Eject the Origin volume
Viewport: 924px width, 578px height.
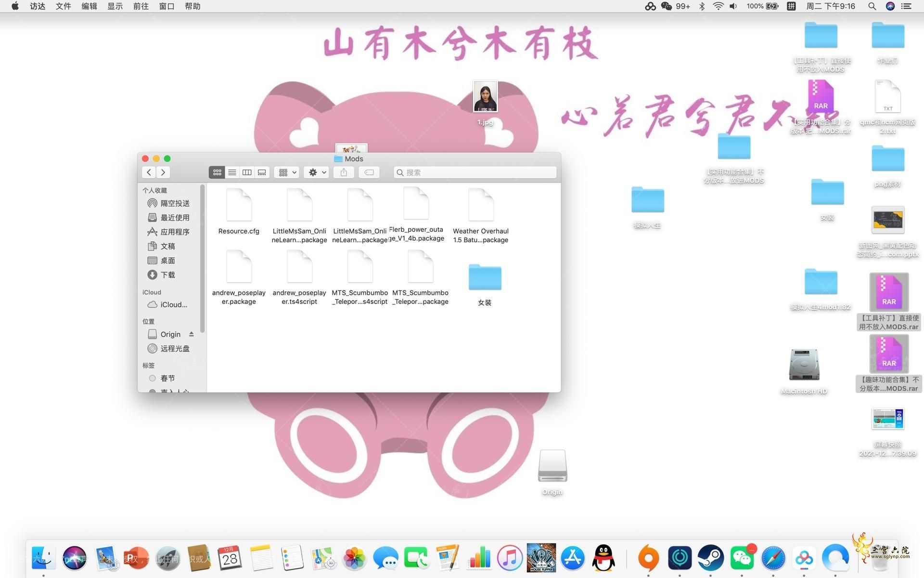point(192,334)
